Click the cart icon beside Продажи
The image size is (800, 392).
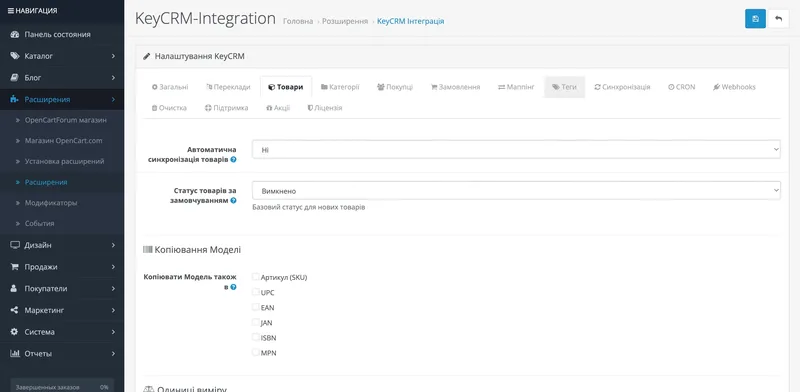tap(15, 267)
